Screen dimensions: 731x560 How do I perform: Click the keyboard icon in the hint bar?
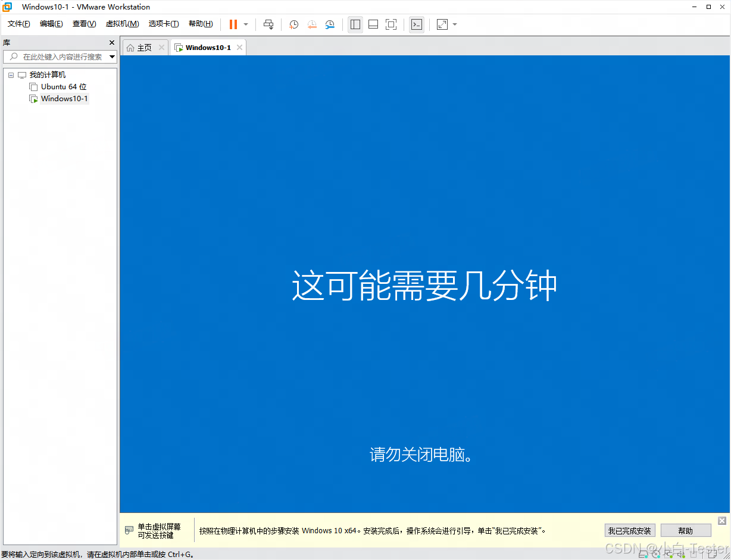[129, 530]
